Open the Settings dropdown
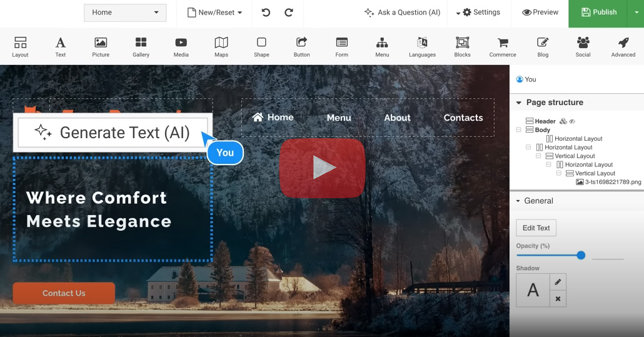 [478, 13]
